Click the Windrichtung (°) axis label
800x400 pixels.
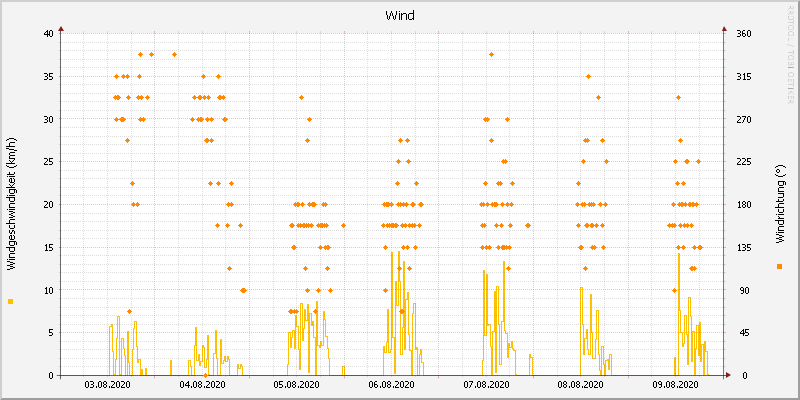point(780,204)
